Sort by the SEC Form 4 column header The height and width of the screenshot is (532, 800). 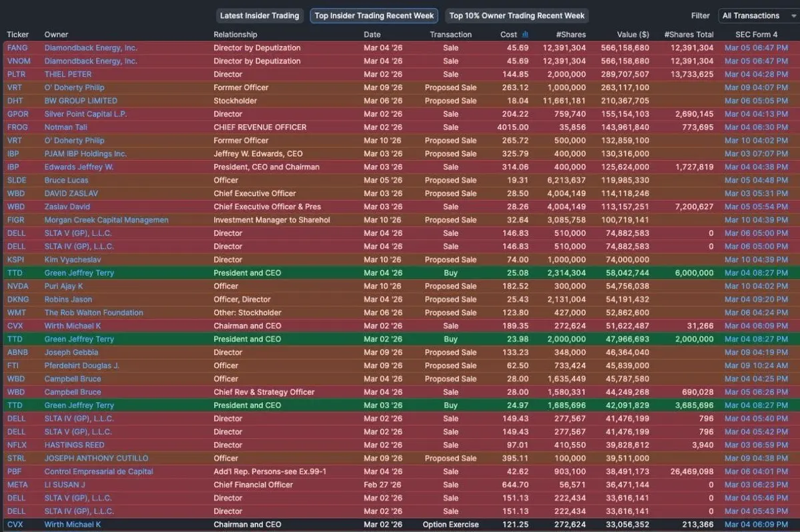pos(756,35)
